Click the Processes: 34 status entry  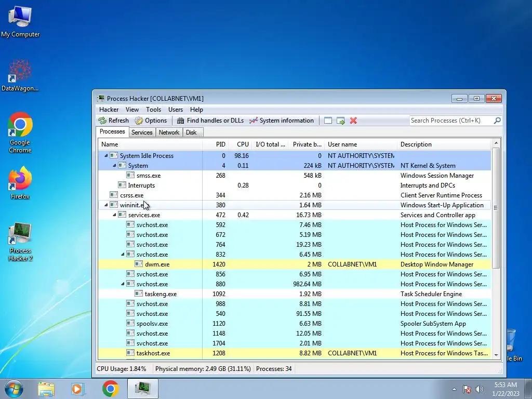tap(274, 368)
